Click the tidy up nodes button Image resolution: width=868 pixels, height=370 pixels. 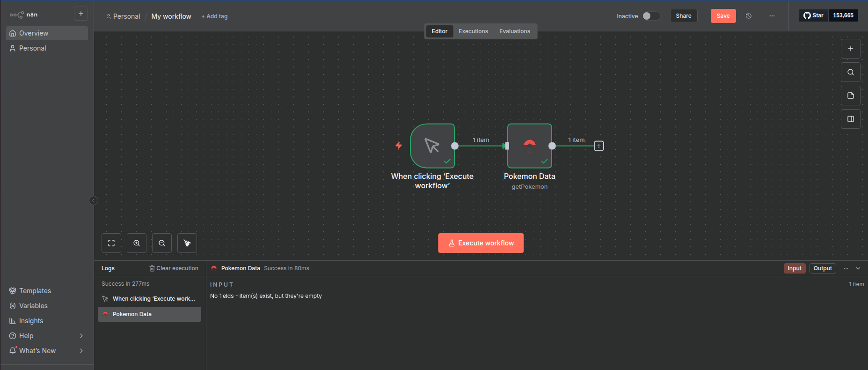pos(187,243)
